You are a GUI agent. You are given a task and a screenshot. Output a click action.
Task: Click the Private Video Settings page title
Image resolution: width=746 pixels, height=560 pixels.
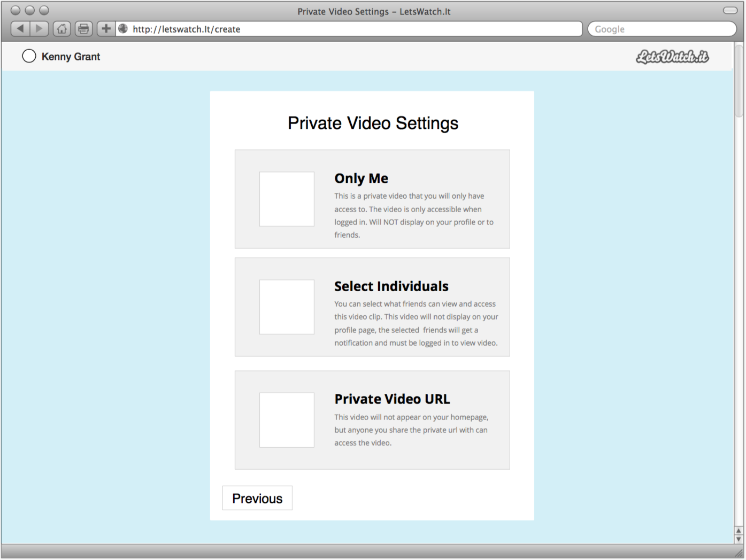[x=373, y=123]
